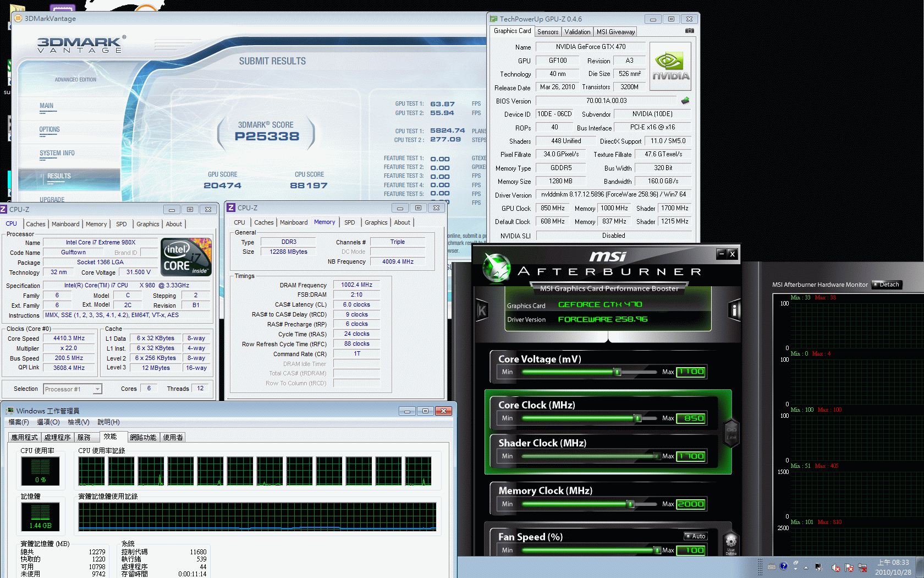Click the muted volume tray icon
The width and height of the screenshot is (924, 578).
(x=836, y=568)
